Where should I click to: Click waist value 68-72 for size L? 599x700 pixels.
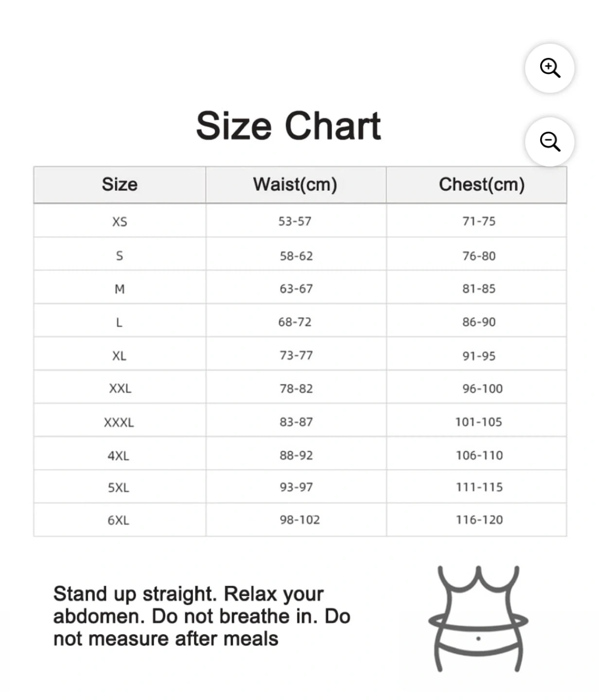tap(295, 322)
